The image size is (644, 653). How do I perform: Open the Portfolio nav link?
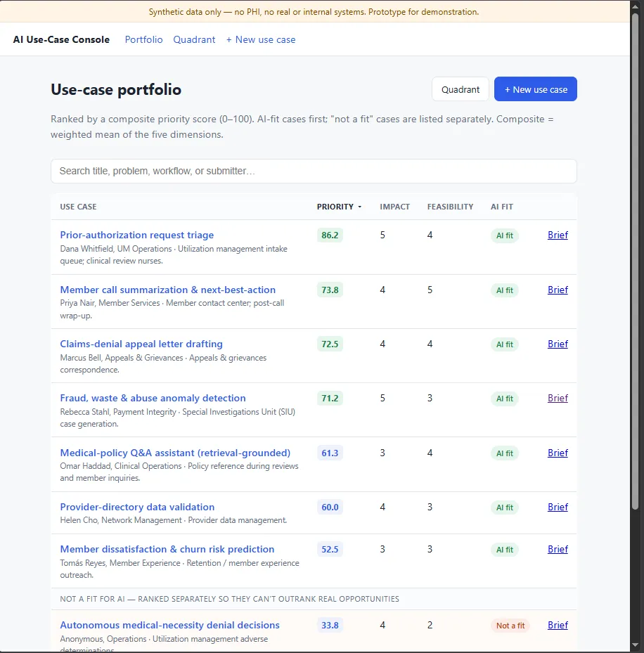[143, 39]
